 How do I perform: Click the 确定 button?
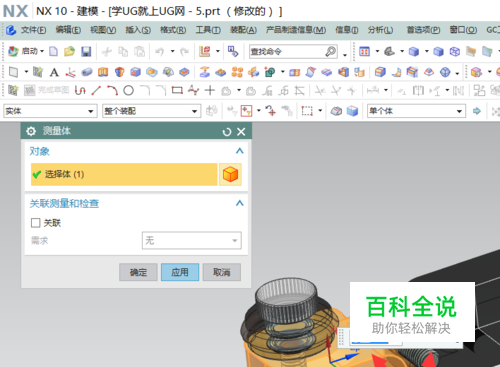point(138,272)
